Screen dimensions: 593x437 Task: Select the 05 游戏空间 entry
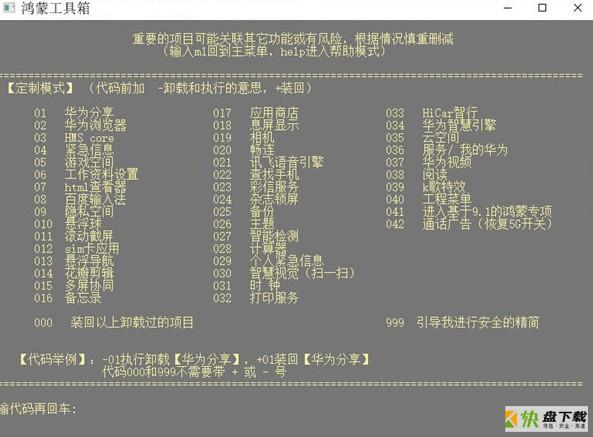(74, 162)
